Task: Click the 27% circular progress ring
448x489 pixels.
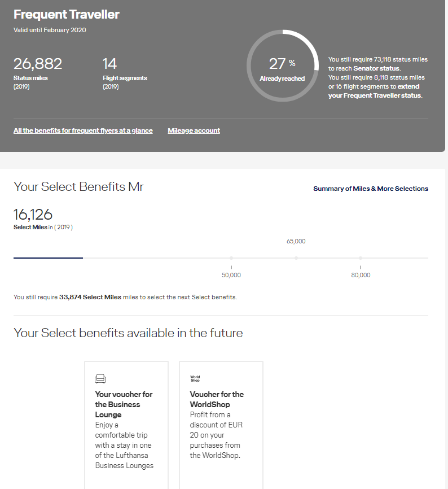Action: pyautogui.click(x=283, y=66)
